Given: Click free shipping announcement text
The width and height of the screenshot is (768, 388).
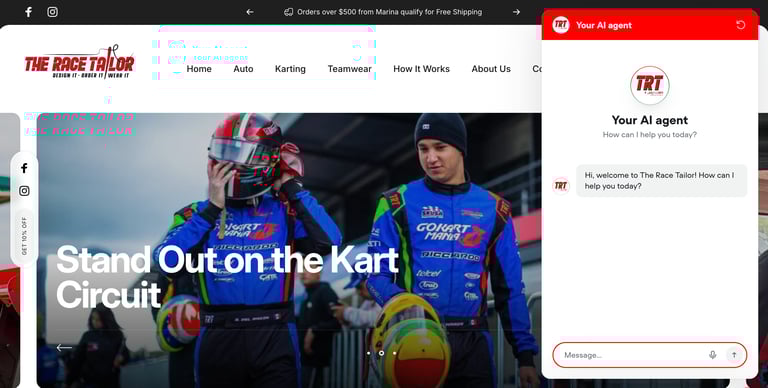Looking at the screenshot, I should (x=389, y=12).
